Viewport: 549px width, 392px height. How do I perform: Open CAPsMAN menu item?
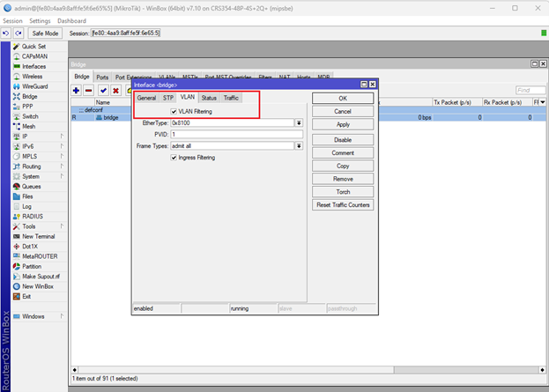tap(34, 56)
